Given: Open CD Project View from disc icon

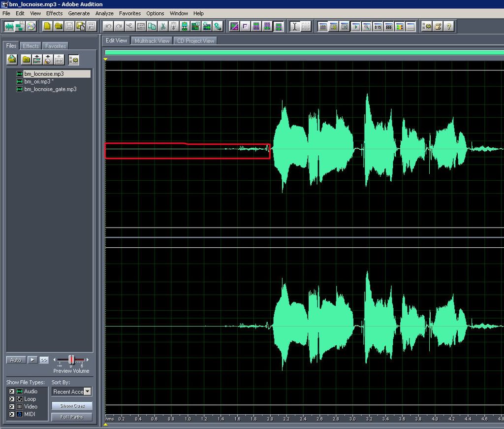Looking at the screenshot, I should click(31, 27).
